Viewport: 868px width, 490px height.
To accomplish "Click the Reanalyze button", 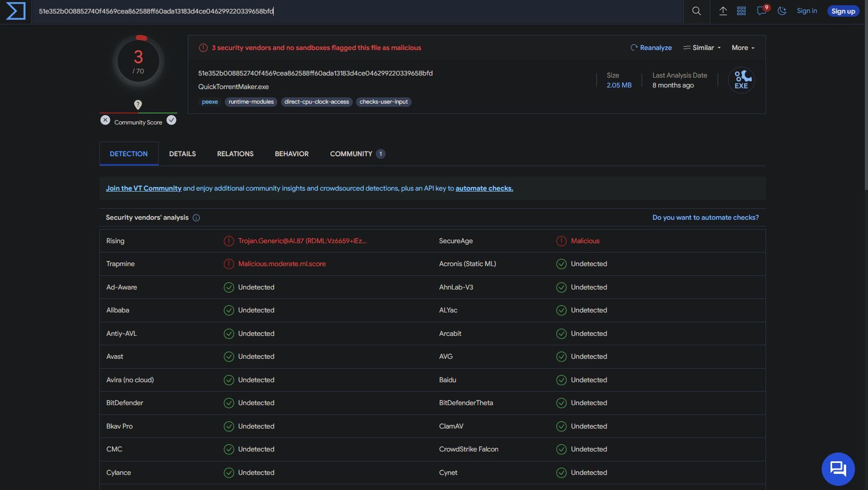I will coord(651,48).
